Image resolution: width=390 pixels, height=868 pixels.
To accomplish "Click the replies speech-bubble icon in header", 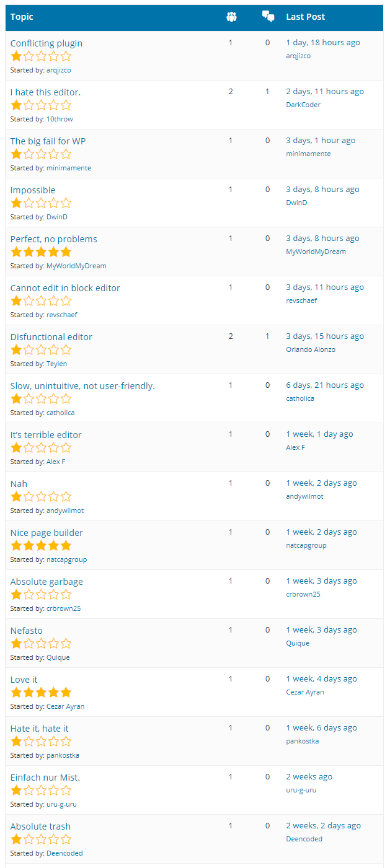I will pos(268,17).
